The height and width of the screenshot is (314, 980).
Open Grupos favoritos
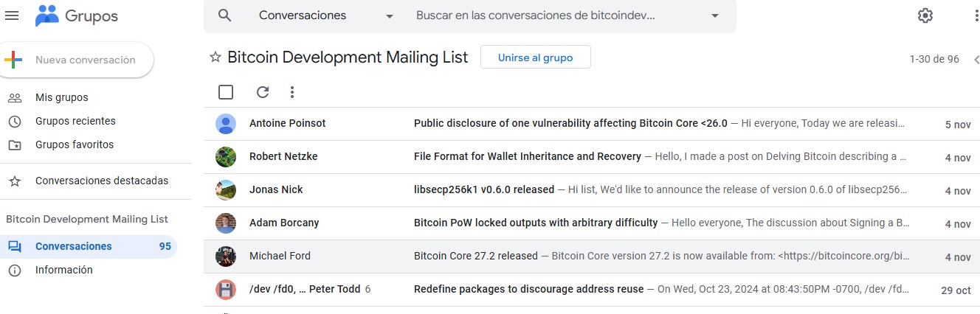point(75,144)
